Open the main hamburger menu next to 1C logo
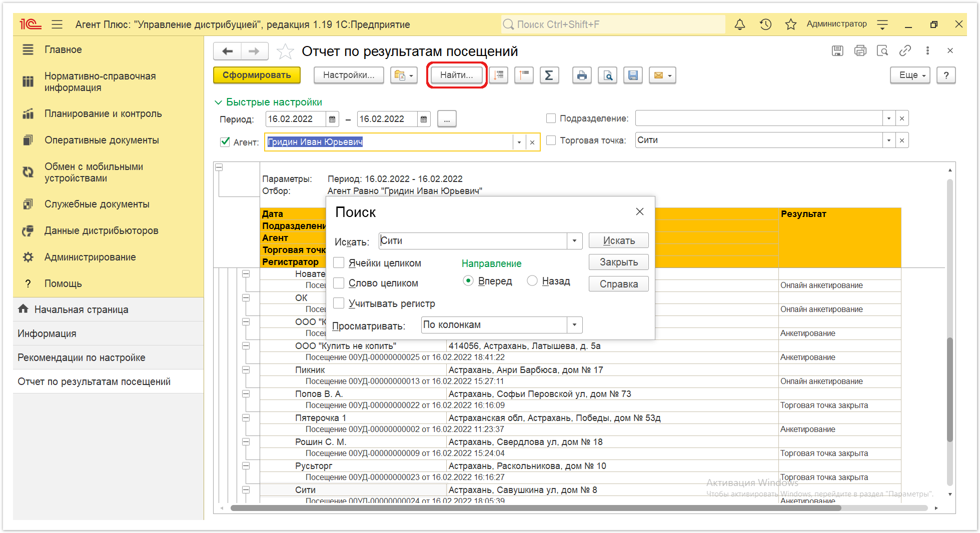 (57, 24)
